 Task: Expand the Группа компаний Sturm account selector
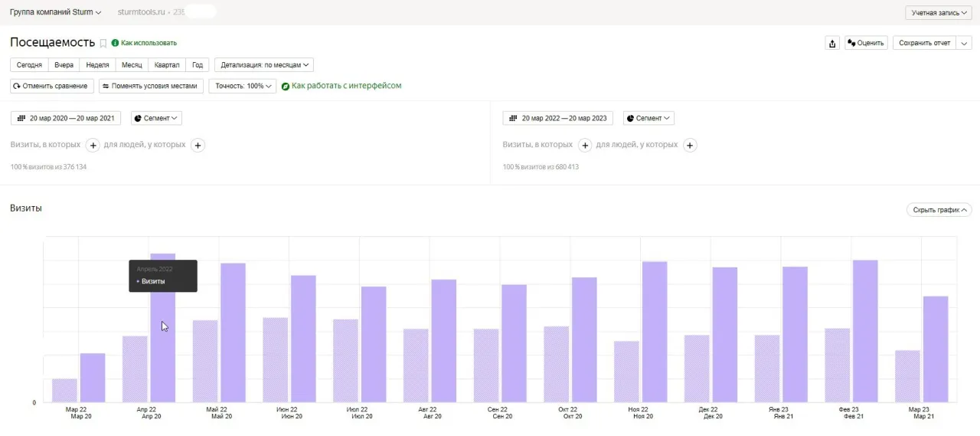point(55,12)
